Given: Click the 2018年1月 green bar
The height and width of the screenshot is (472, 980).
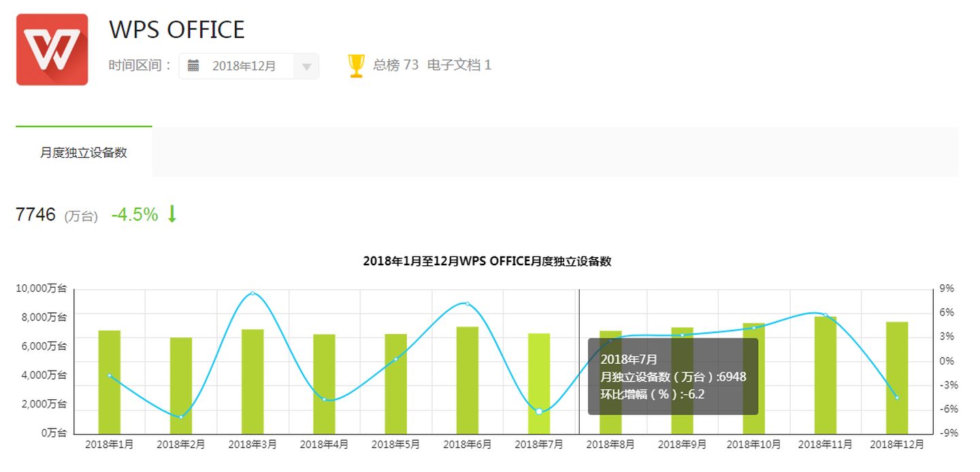Looking at the screenshot, I should click(x=110, y=382).
